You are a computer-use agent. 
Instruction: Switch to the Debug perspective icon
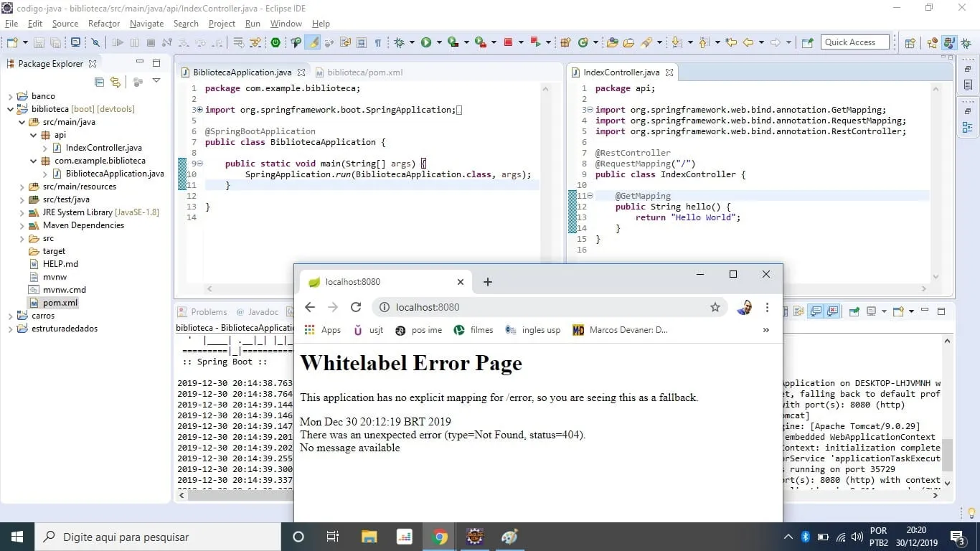965,42
